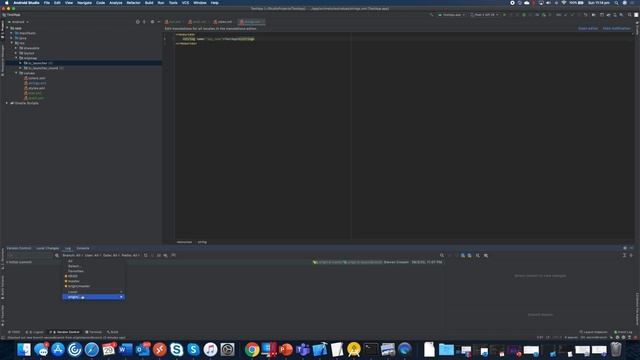Collapse the values folder
The width and height of the screenshot is (640, 360).
[x=16, y=73]
